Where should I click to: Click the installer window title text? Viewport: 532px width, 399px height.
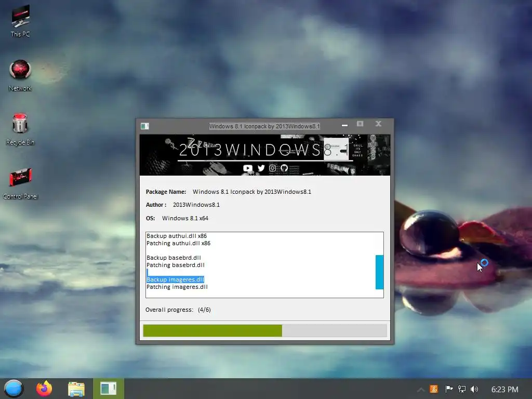[264, 126]
